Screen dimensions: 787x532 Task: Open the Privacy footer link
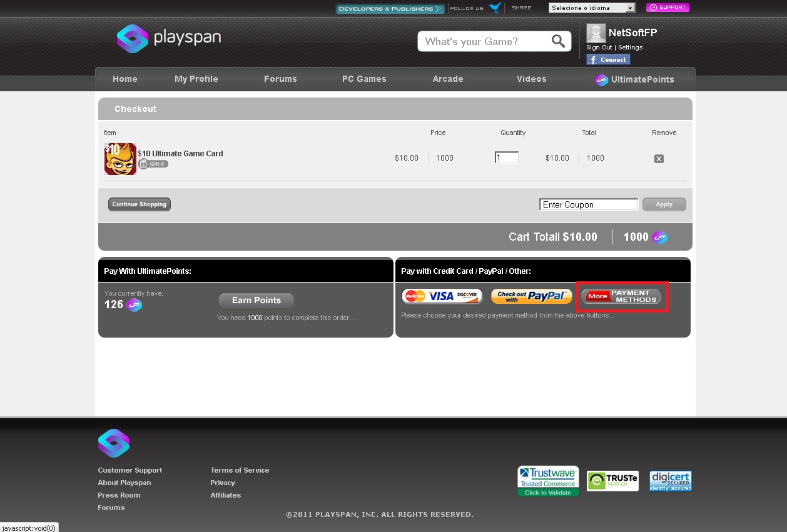[x=223, y=483]
